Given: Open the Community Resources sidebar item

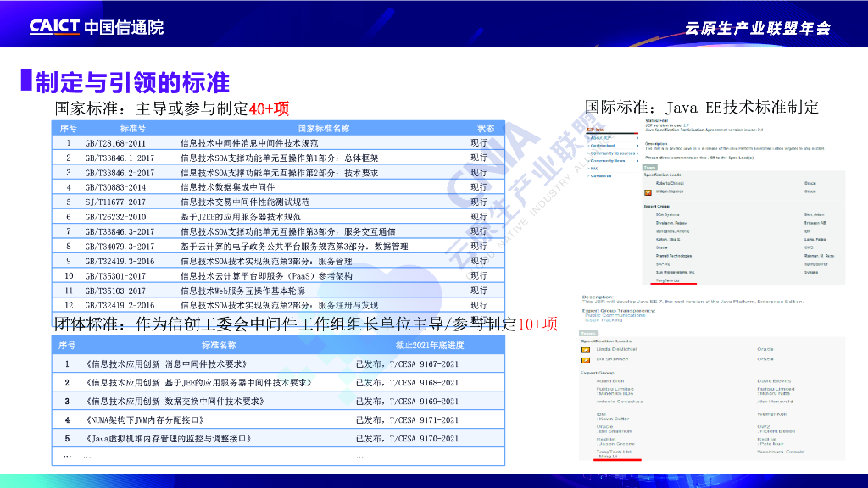Looking at the screenshot, I should (x=613, y=153).
